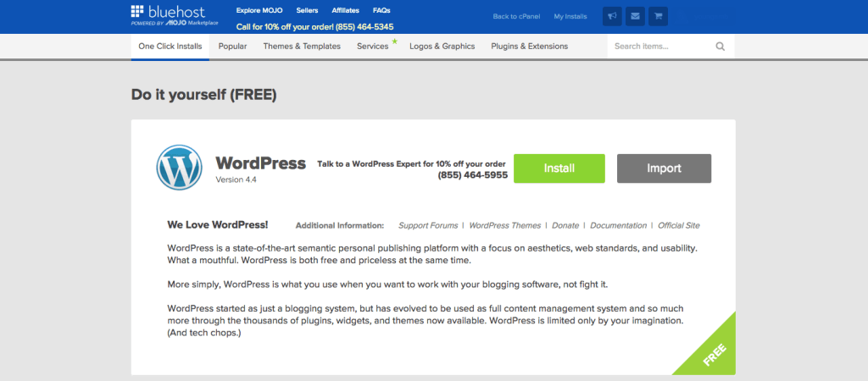The height and width of the screenshot is (381, 868).
Task: Go Back to cPanel
Action: 516,17
